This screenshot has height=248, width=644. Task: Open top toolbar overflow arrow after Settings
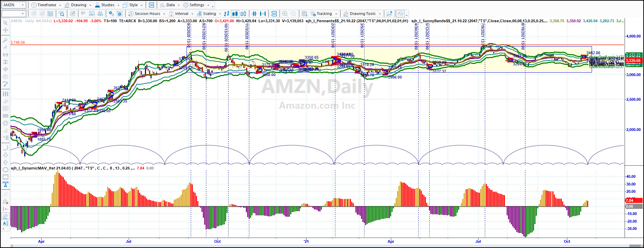click(213, 6)
